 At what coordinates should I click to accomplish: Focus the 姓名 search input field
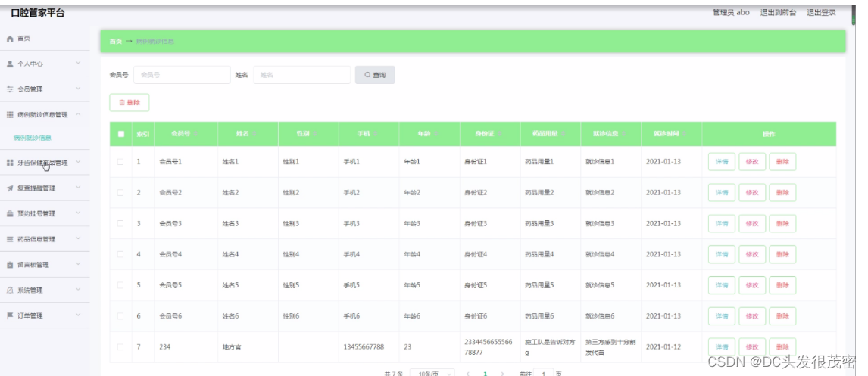click(302, 75)
